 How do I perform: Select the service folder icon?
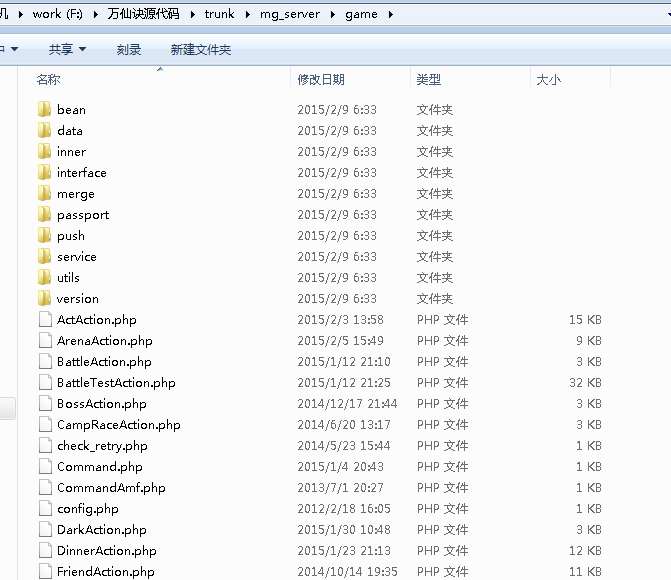44,257
